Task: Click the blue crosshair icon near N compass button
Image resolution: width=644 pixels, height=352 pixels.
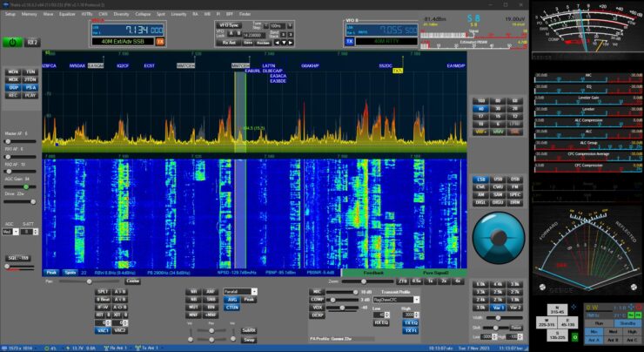Action: 574,307
